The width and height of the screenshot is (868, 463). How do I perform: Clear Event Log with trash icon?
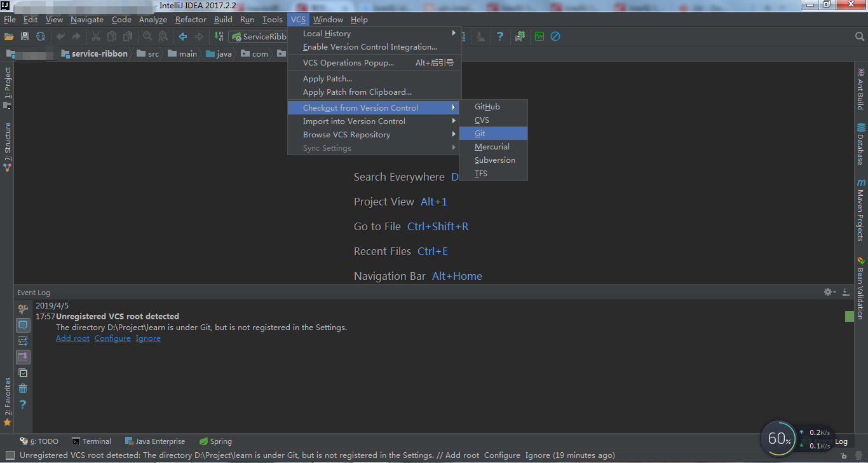tap(23, 389)
